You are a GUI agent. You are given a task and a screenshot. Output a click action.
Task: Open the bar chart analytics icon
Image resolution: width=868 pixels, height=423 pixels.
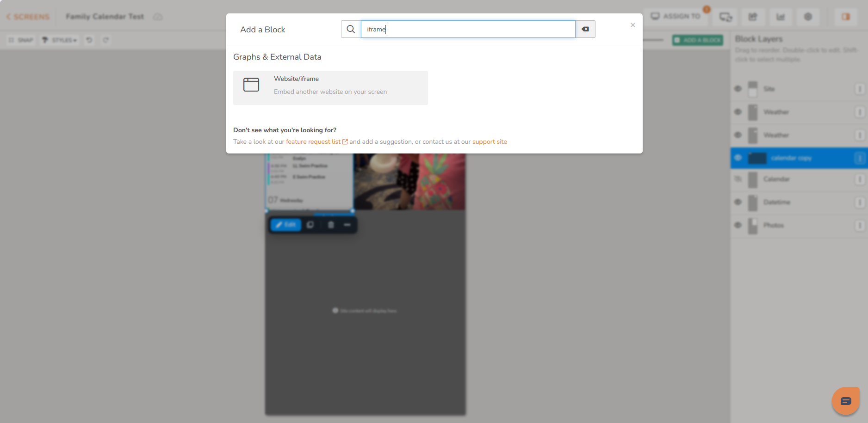pos(781,17)
